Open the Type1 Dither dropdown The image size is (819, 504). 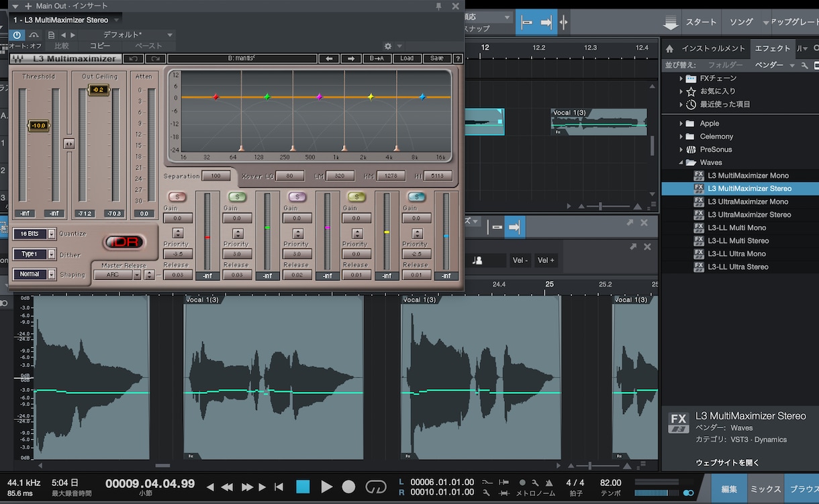tap(34, 254)
